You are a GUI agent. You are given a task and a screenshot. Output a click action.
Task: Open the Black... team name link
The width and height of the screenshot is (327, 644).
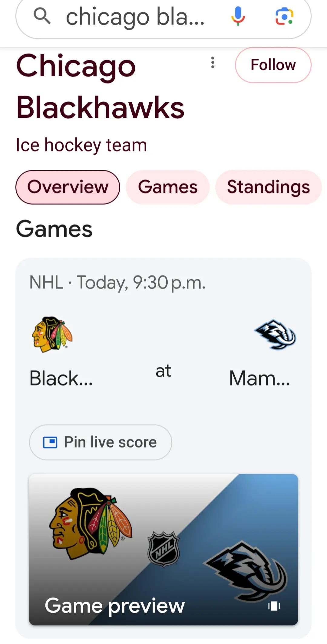coord(61,378)
